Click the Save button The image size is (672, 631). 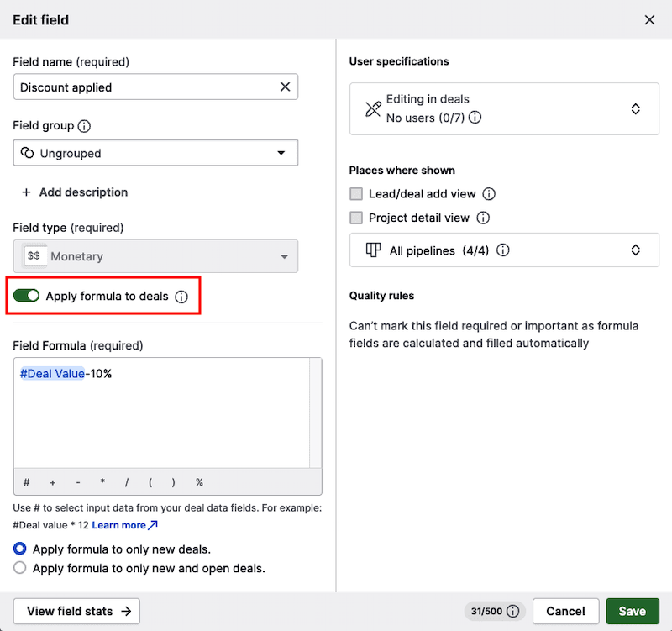click(632, 612)
